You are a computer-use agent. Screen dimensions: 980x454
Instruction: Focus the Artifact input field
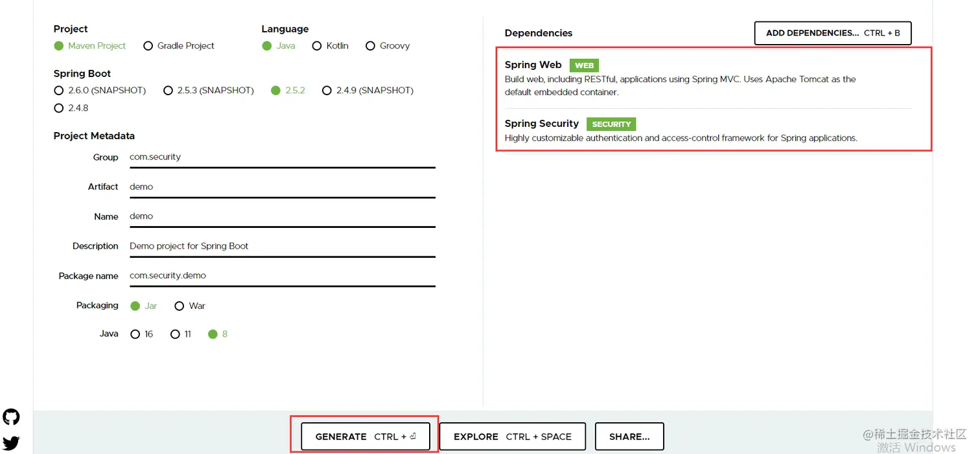click(x=282, y=187)
